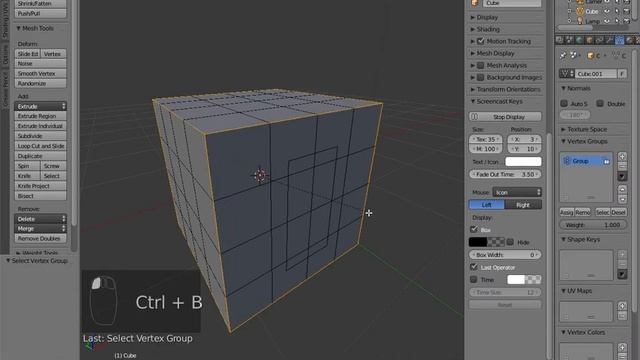Screen dimensions: 640x360
Task: Enable Auto Smooth checkbox under Normals
Action: tap(564, 103)
